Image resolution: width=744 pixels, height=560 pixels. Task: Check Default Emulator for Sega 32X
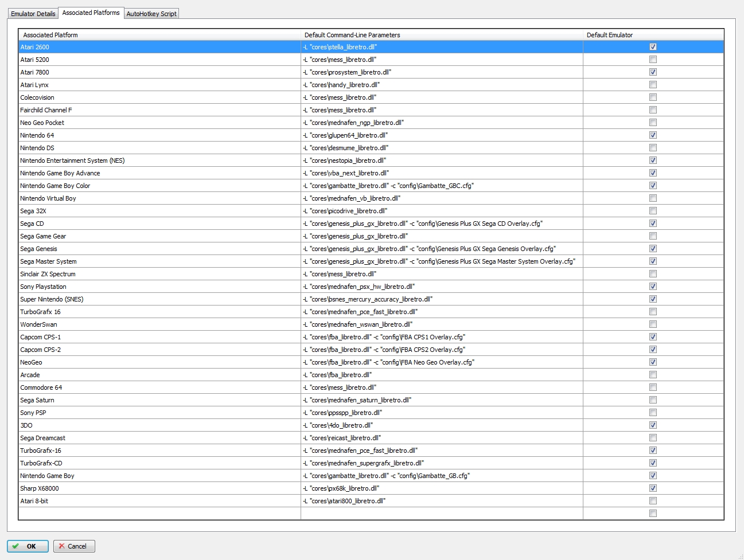tap(653, 211)
